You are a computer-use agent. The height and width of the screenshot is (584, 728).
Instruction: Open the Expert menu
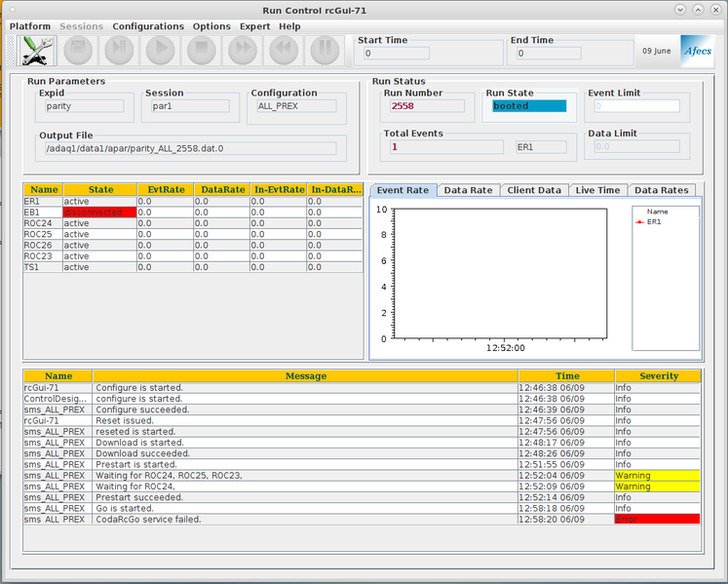(x=255, y=26)
